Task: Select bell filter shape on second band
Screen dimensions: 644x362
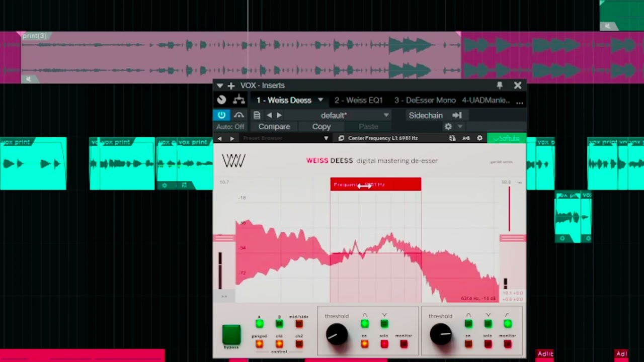Action: pos(468,324)
